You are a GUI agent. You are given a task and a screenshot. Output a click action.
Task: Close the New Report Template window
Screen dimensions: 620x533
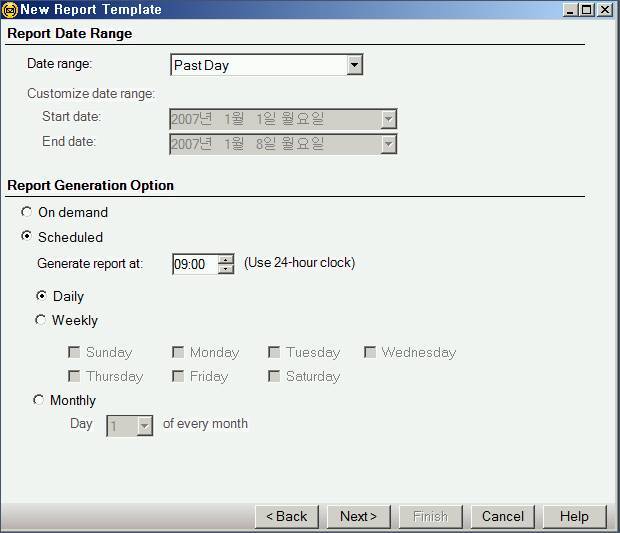point(605,10)
